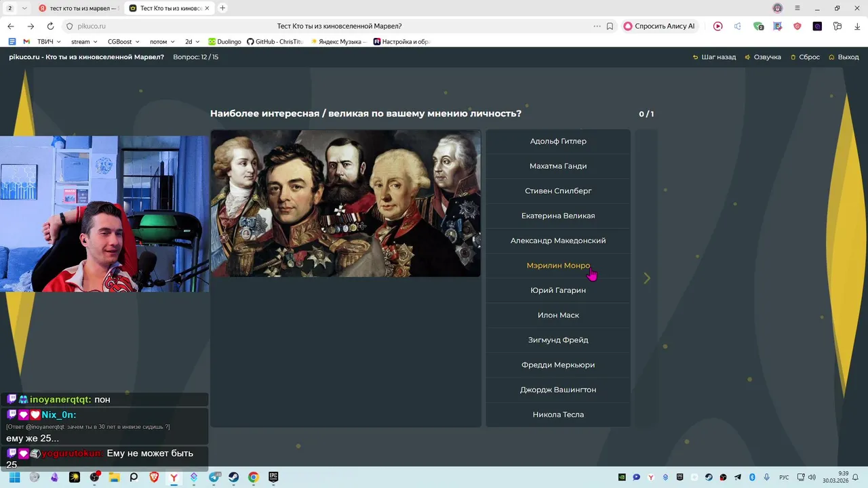Launch Steam from the taskbar
The image size is (868, 488).
click(x=233, y=477)
